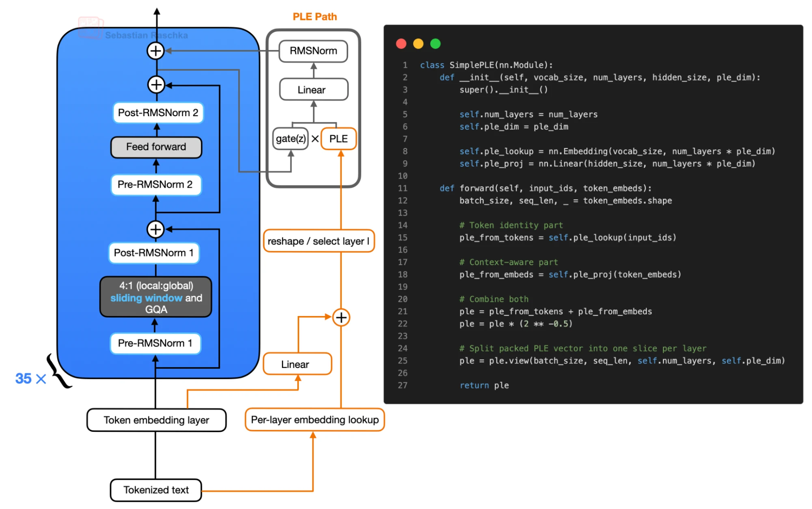This screenshot has width=812, height=509.
Task: Click the '# Token identity part' comment
Action: click(511, 225)
